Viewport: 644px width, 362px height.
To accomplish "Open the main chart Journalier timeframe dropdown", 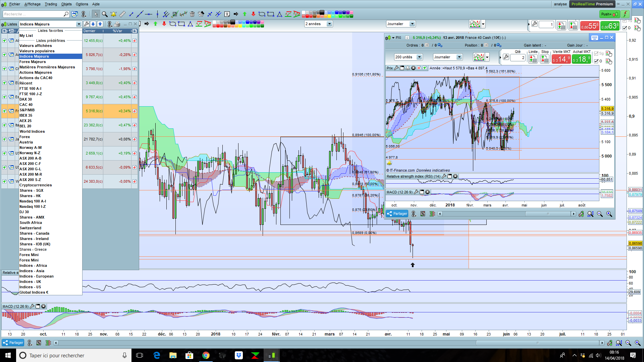I will click(412, 24).
